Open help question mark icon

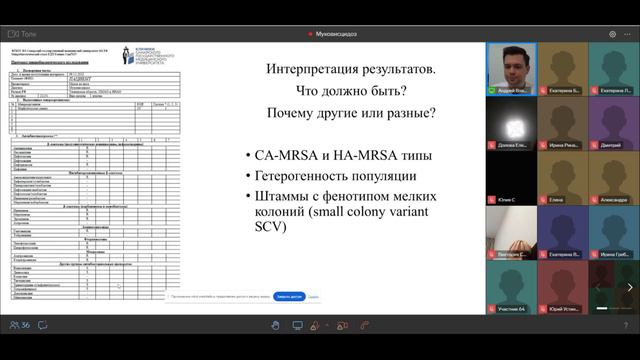(626, 325)
